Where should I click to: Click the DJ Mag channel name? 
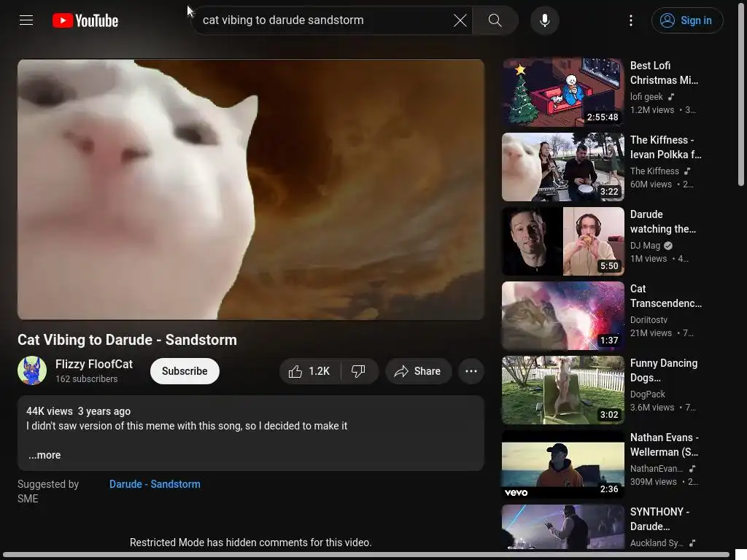645,246
